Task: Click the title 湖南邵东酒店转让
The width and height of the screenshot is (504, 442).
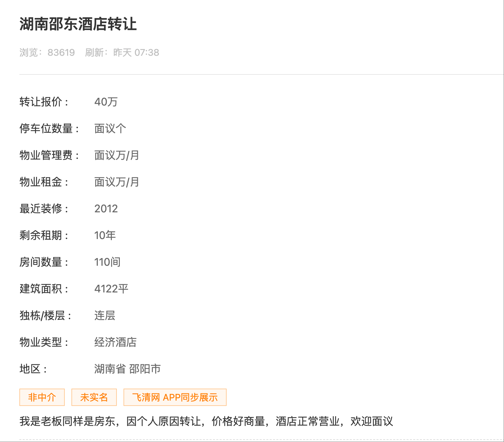Action: [78, 24]
